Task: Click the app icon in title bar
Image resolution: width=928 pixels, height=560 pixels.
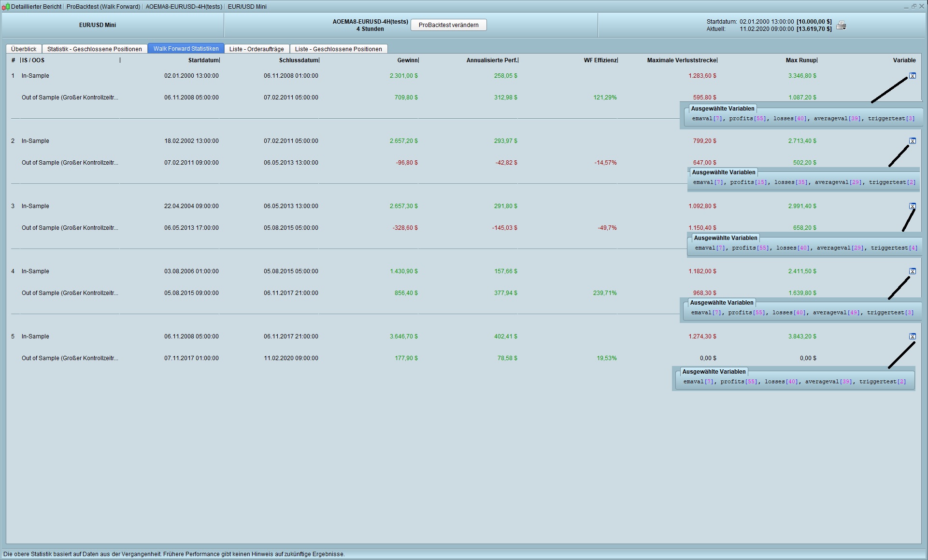Action: (x=6, y=7)
